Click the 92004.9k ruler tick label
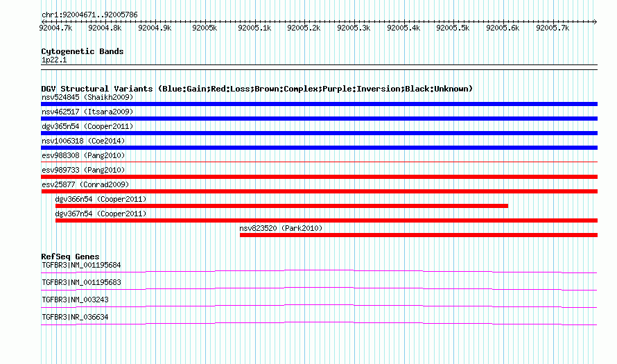 point(155,28)
